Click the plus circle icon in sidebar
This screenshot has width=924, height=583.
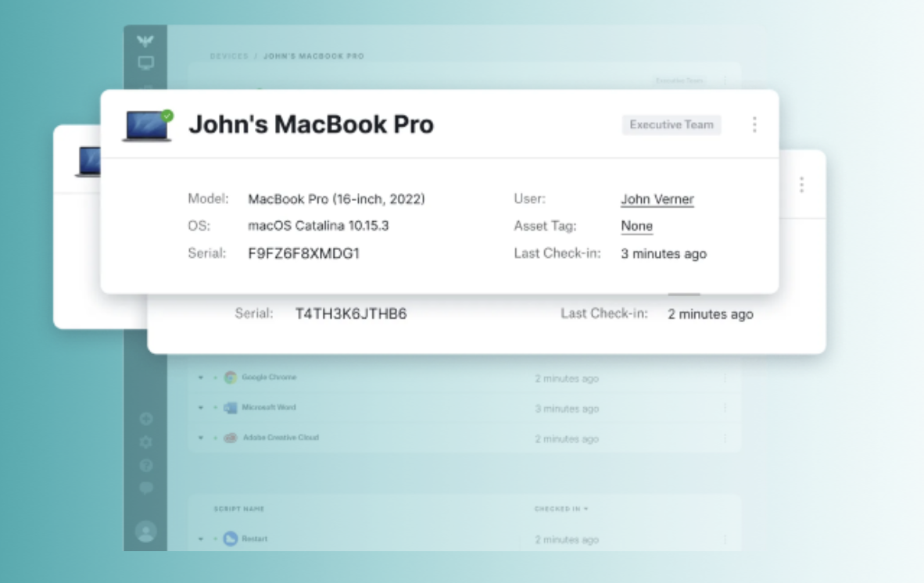click(x=146, y=419)
